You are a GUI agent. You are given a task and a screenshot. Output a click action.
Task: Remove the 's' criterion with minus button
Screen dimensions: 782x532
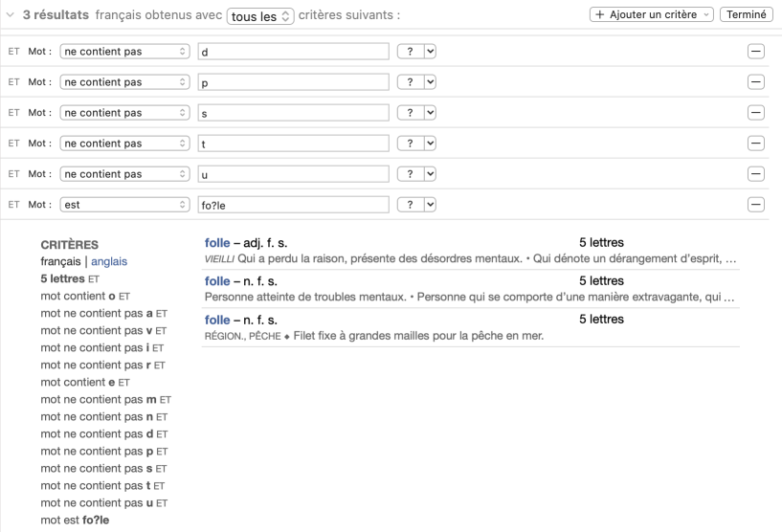[755, 113]
